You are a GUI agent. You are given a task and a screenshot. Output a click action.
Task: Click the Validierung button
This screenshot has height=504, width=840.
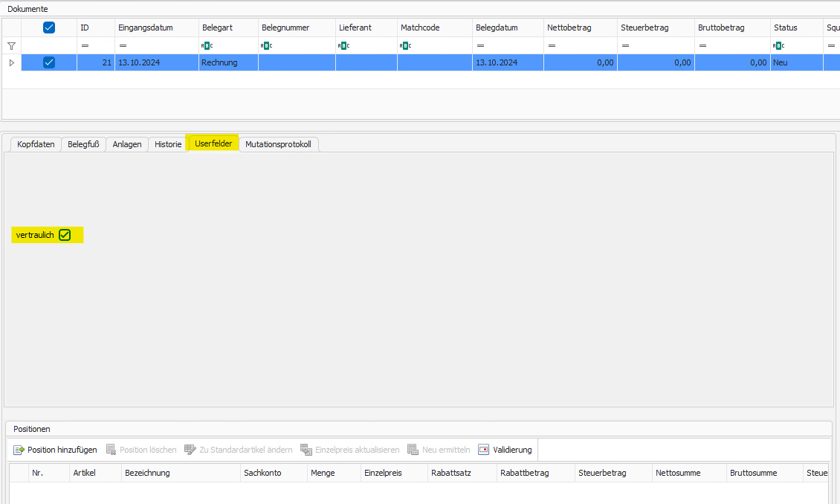[x=512, y=450]
